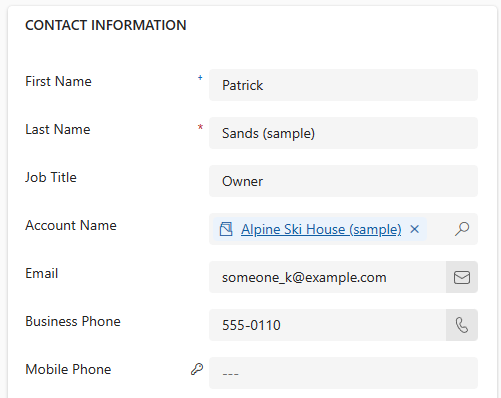The image size is (501, 398).
Task: Click the account record icon beside Alpine Ski House
Action: click(x=226, y=229)
